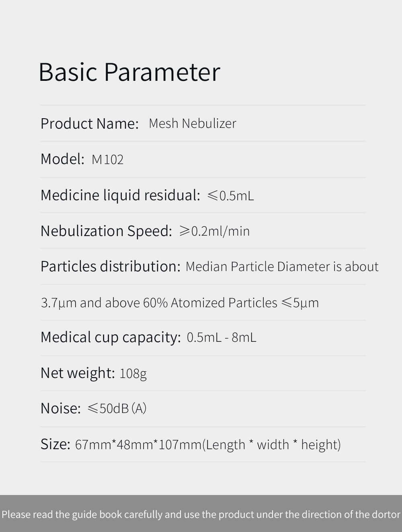Click the "Particles distribution:" label
This screenshot has width=402, height=532.
[111, 267]
